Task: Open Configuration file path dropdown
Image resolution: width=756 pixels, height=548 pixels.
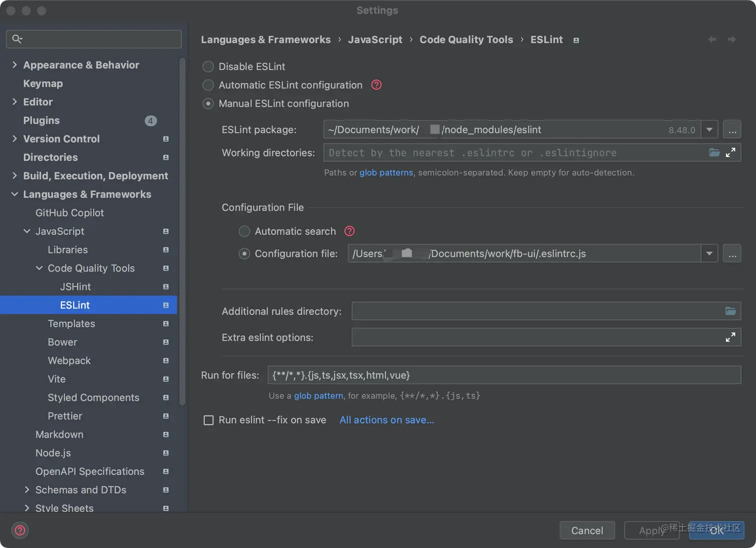Action: 709,253
